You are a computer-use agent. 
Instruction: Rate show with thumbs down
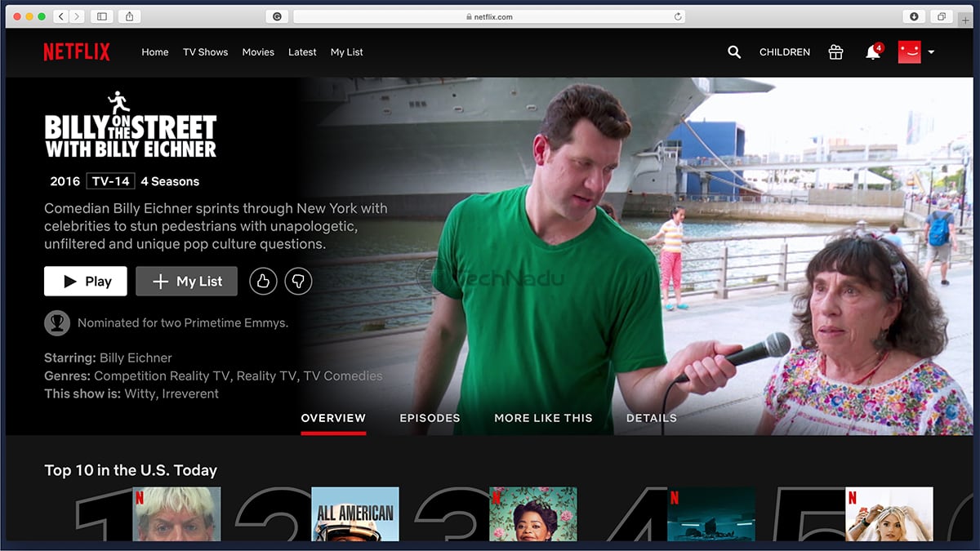298,282
